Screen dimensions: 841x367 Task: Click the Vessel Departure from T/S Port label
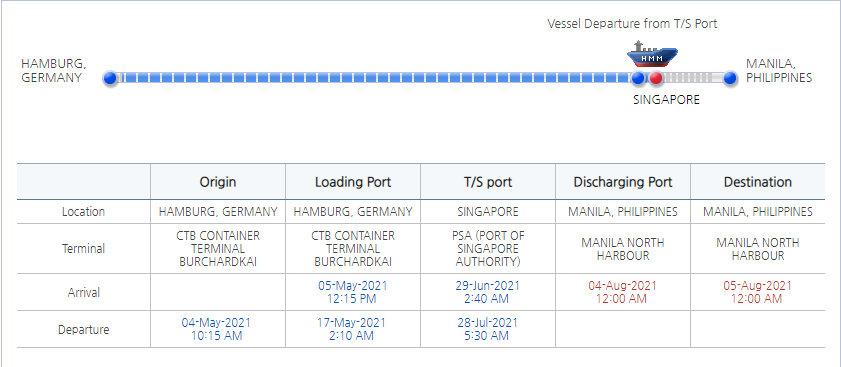coord(632,24)
